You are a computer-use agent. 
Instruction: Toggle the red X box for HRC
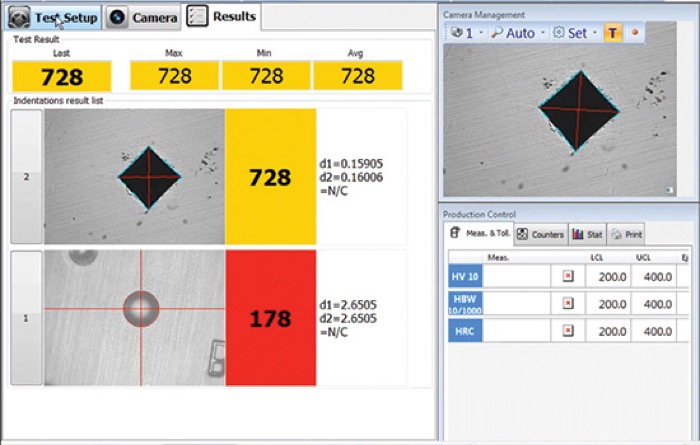pyautogui.click(x=568, y=329)
